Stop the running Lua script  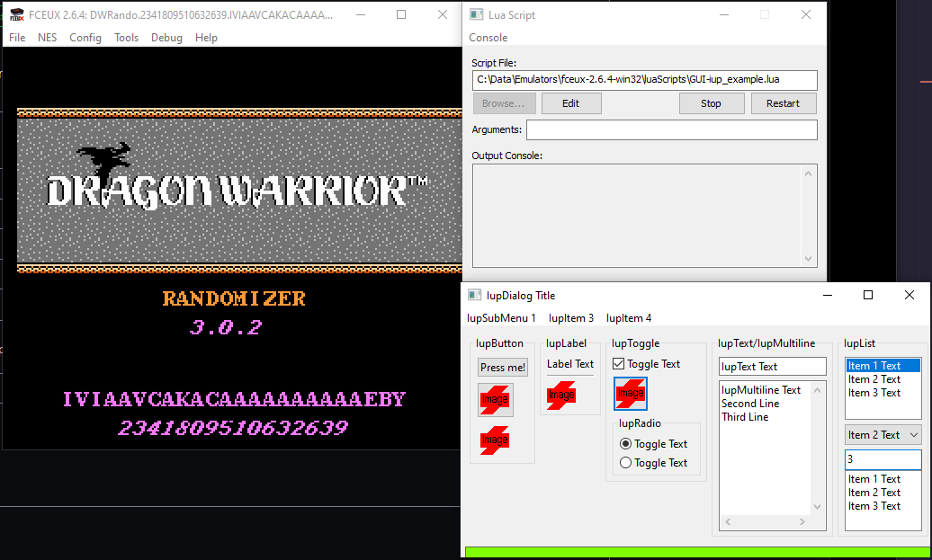coord(711,103)
